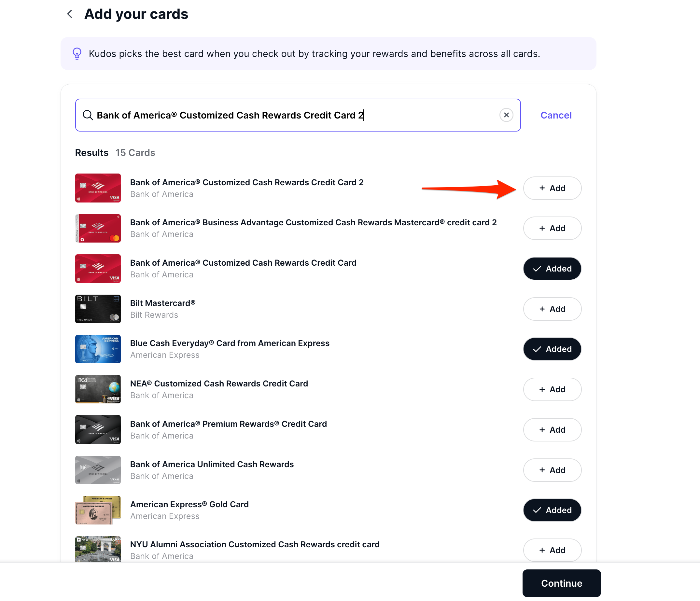Click the lightbulb tip icon
This screenshot has height=601, width=700.
pos(77,54)
